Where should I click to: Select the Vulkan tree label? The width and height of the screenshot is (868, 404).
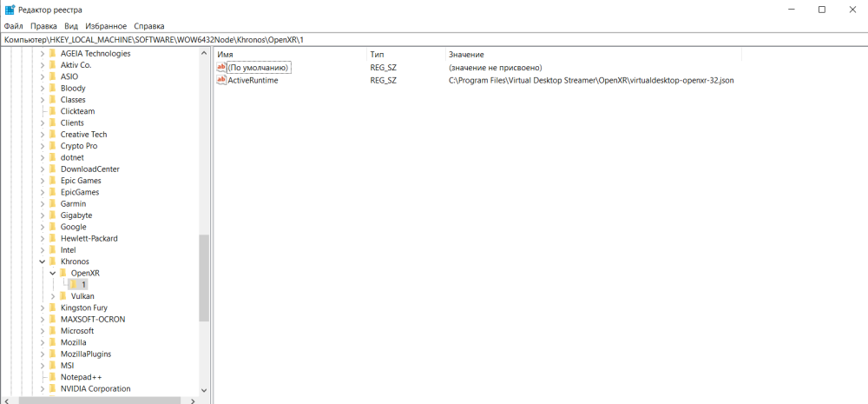click(x=82, y=296)
